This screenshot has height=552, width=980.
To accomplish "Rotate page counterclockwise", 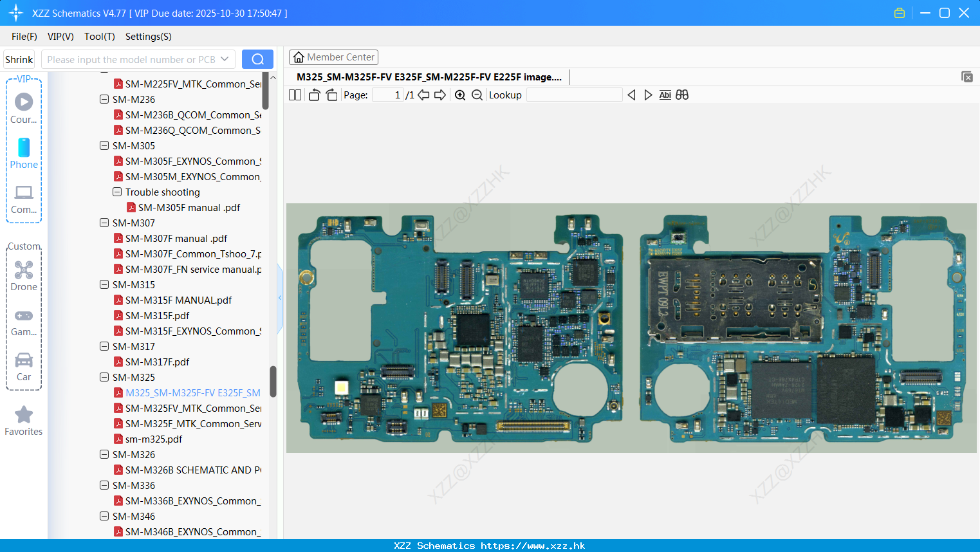I will click(x=314, y=95).
